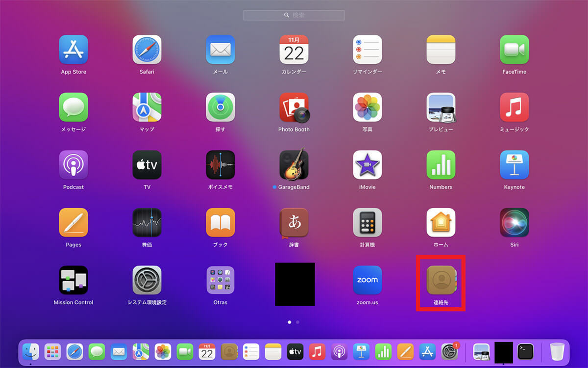Open the メモ app in Launchpad

[441, 50]
